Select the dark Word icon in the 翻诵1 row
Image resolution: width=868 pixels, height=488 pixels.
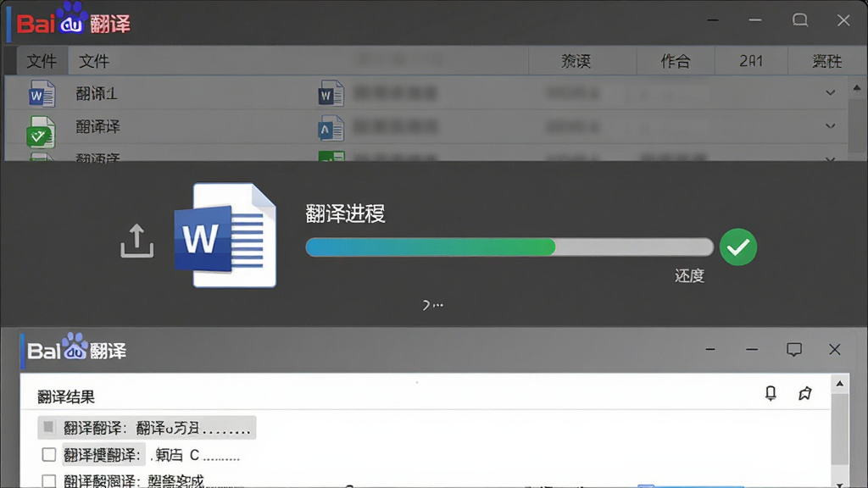coord(331,93)
